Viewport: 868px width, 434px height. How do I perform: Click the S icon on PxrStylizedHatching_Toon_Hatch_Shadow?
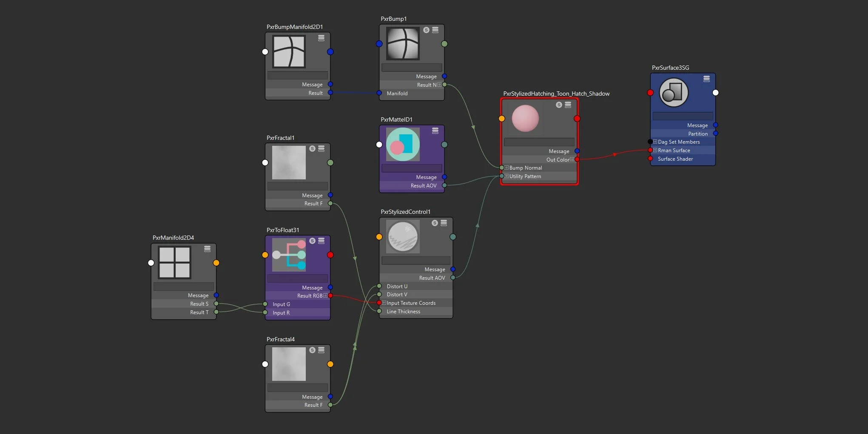point(559,105)
